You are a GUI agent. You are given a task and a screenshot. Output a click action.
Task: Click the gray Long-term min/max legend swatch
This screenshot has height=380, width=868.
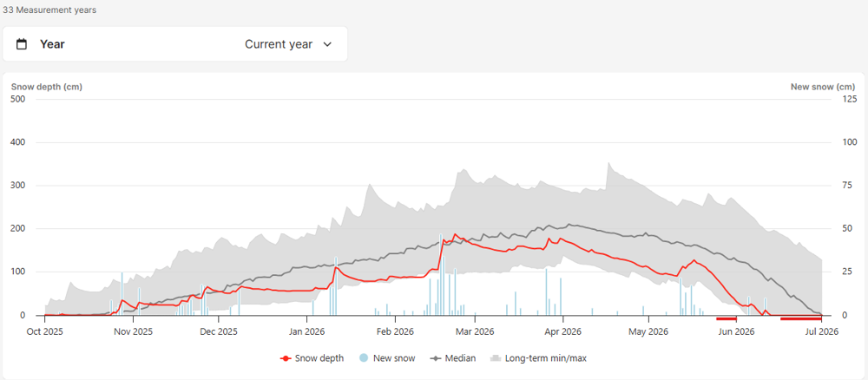[x=496, y=358]
